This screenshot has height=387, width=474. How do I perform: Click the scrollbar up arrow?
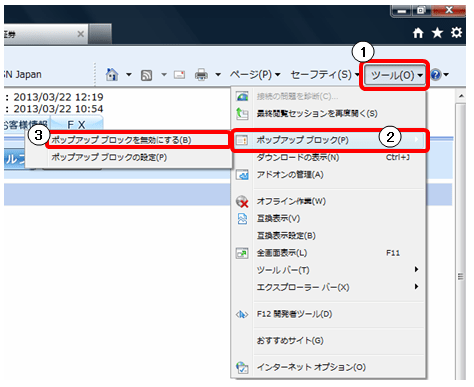point(461,96)
